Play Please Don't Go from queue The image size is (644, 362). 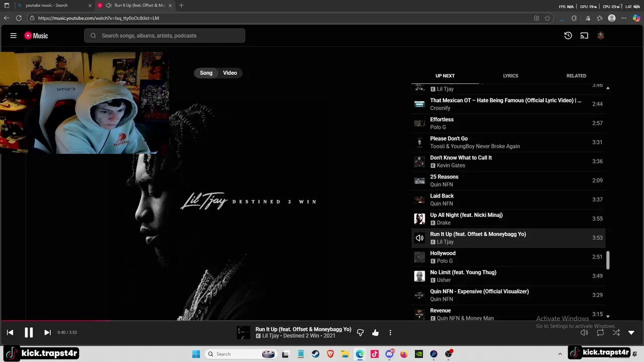pyautogui.click(x=508, y=142)
